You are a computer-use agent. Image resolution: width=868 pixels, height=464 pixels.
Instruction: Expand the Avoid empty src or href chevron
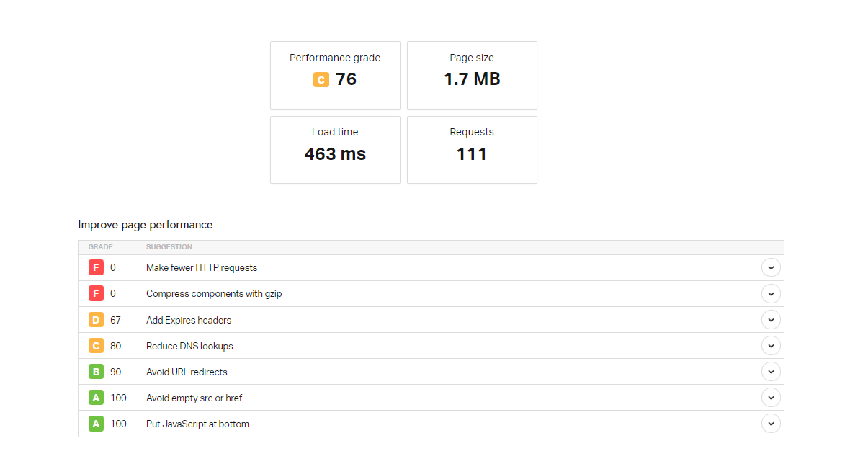pyautogui.click(x=771, y=398)
